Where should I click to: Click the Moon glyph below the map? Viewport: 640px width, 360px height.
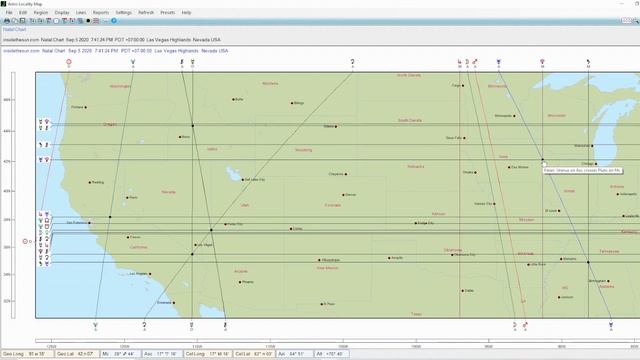(515, 325)
